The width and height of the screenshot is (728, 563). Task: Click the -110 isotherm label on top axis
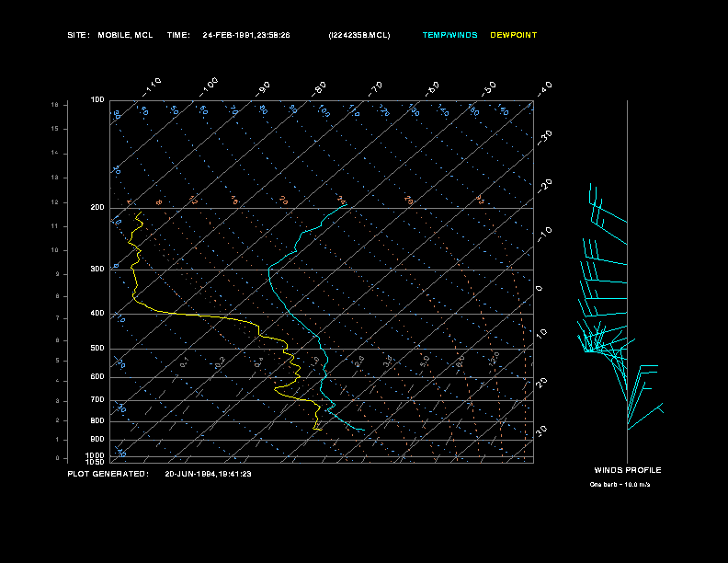(152, 87)
